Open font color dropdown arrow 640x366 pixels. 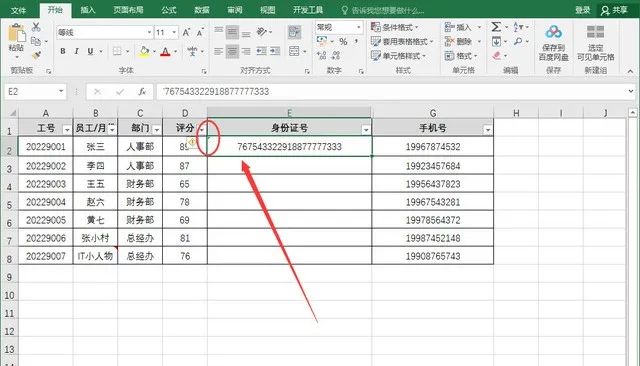[176, 52]
